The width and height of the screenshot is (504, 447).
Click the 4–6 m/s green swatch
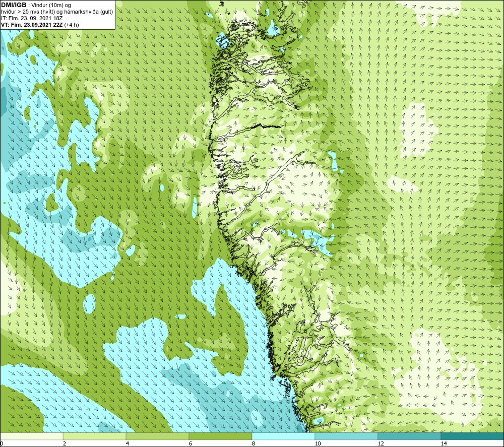(157, 436)
